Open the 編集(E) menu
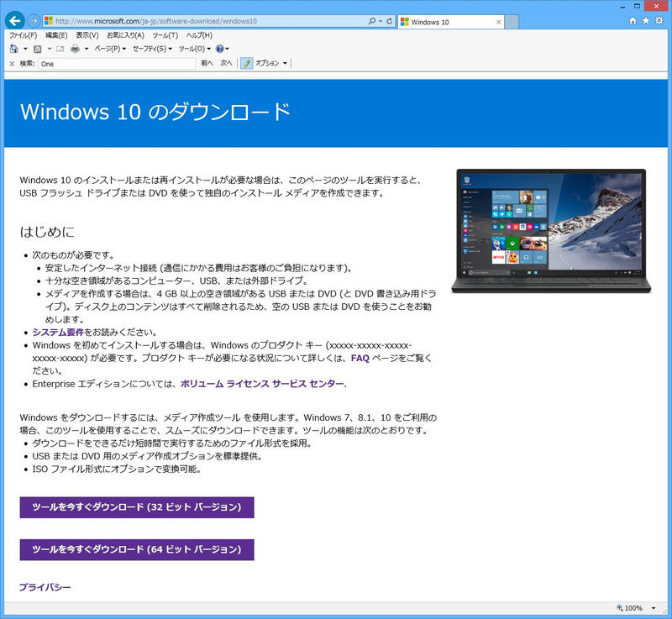This screenshot has width=672, height=619. click(56, 35)
